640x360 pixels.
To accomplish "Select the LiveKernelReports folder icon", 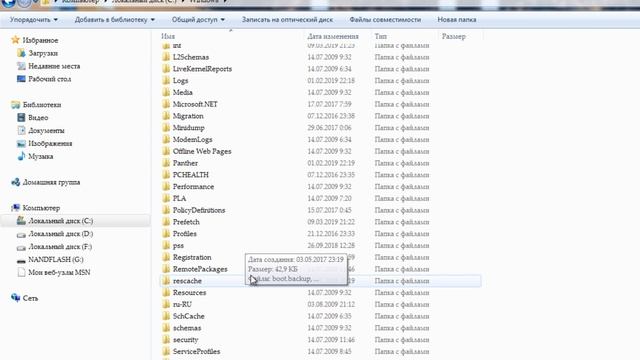I will [166, 69].
